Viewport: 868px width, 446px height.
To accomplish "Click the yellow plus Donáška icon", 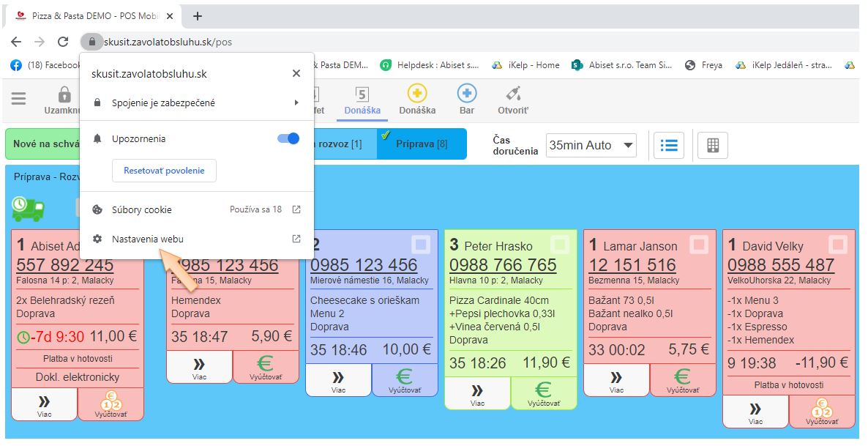I will (417, 94).
